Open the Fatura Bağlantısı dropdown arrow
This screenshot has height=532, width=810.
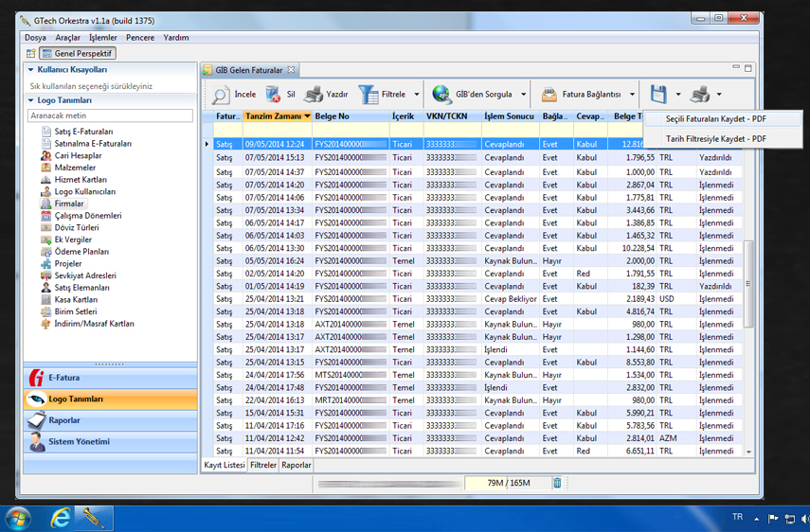click(632, 95)
